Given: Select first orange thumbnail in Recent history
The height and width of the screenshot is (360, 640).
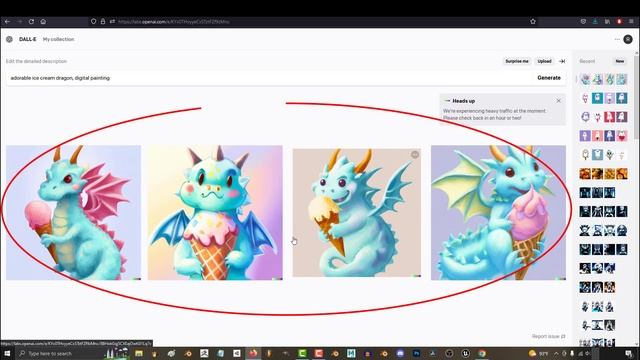Looking at the screenshot, I should (x=585, y=173).
